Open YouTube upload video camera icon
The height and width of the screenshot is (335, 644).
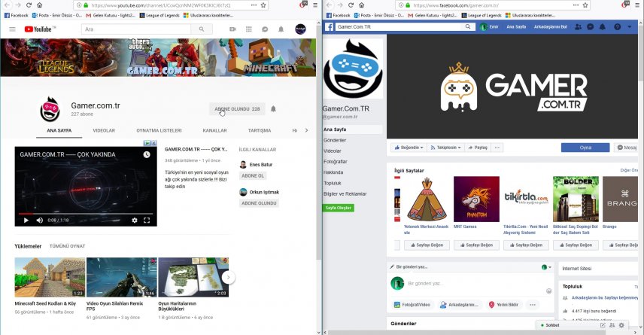tap(232, 29)
